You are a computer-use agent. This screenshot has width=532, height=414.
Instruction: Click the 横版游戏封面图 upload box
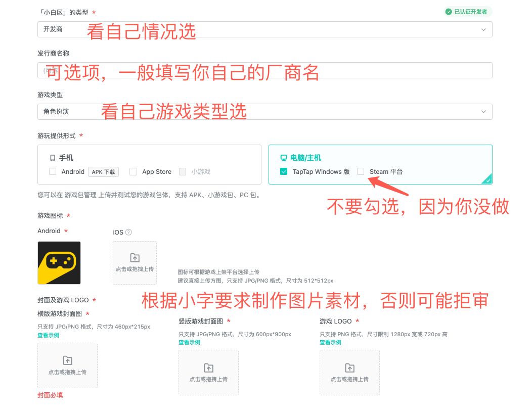(x=68, y=365)
